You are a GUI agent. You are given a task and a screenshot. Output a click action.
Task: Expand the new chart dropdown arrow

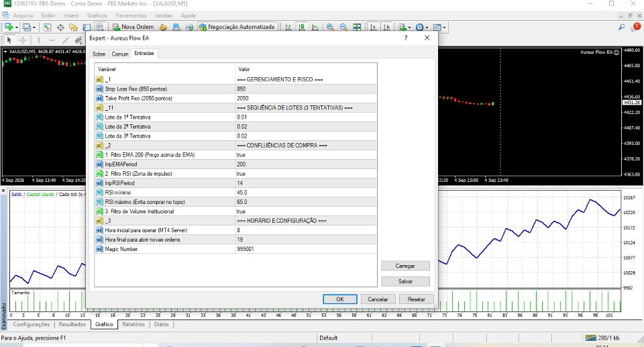pos(16,28)
